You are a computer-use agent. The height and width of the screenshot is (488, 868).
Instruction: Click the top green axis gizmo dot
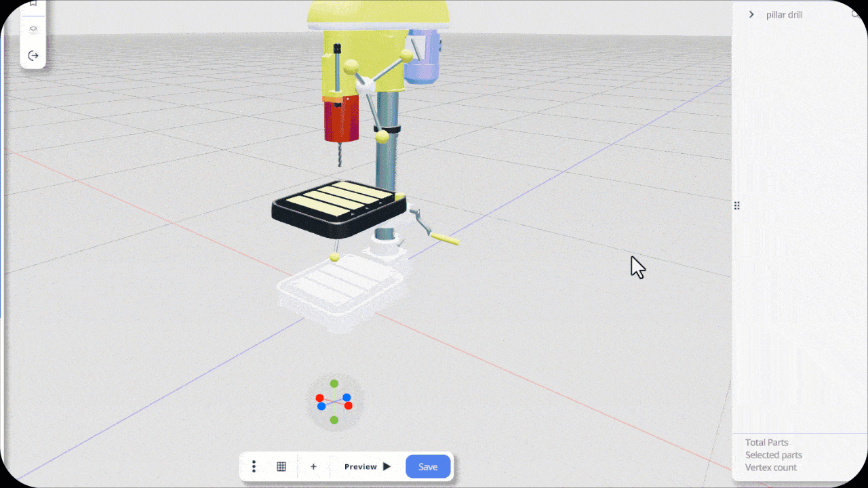tap(334, 384)
